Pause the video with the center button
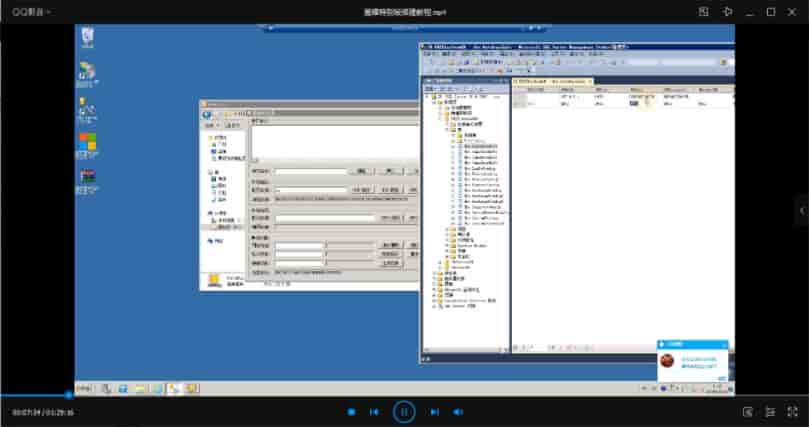This screenshot has width=809, height=427. (x=404, y=411)
